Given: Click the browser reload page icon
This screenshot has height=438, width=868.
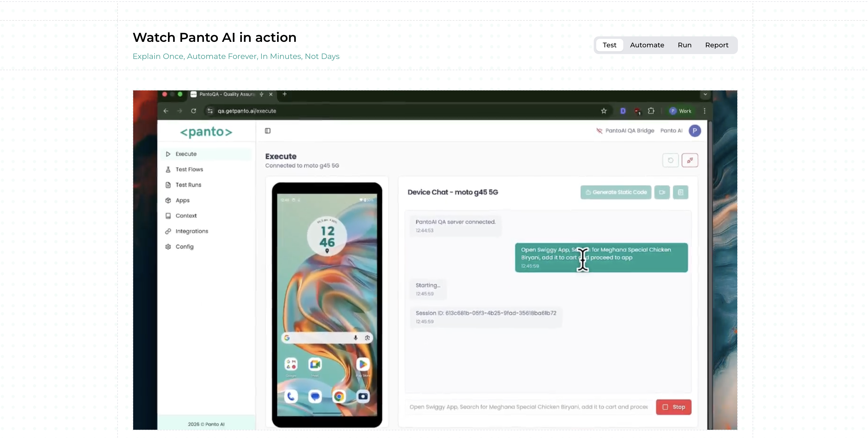Looking at the screenshot, I should click(x=193, y=111).
